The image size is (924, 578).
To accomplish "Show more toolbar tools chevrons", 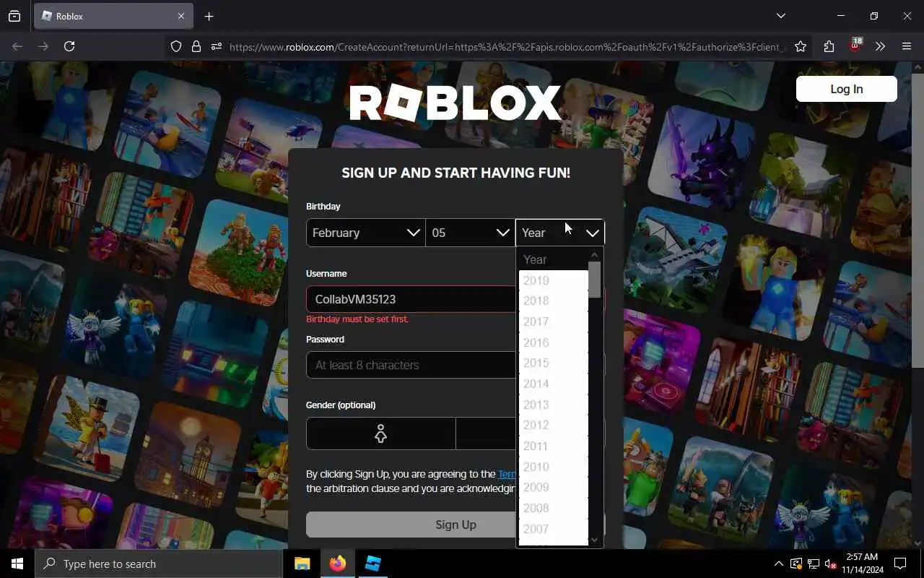I will [x=880, y=46].
